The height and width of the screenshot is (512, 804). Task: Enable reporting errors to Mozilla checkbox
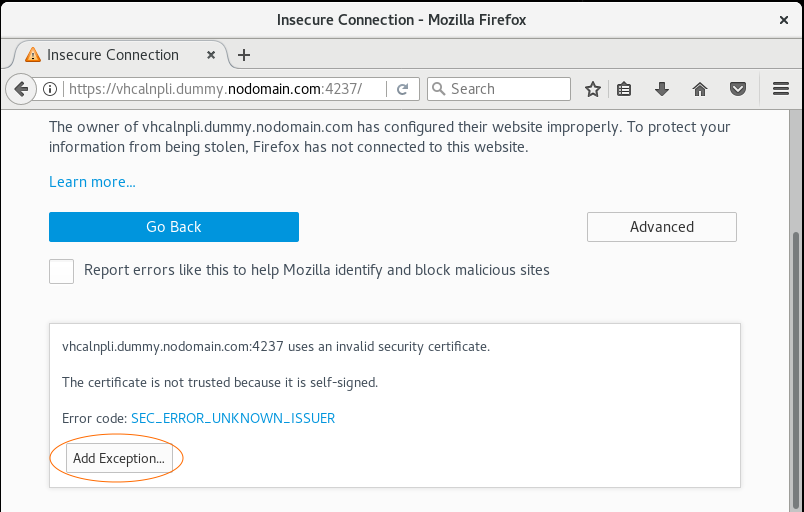[62, 271]
